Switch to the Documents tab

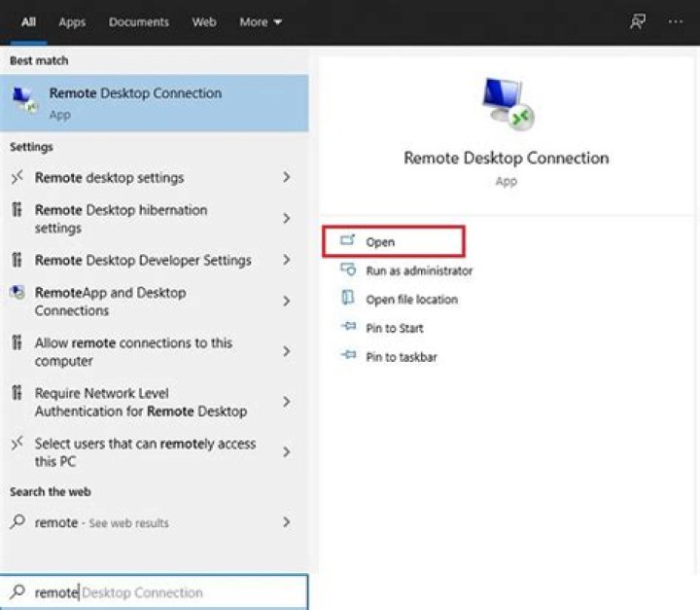[x=139, y=22]
